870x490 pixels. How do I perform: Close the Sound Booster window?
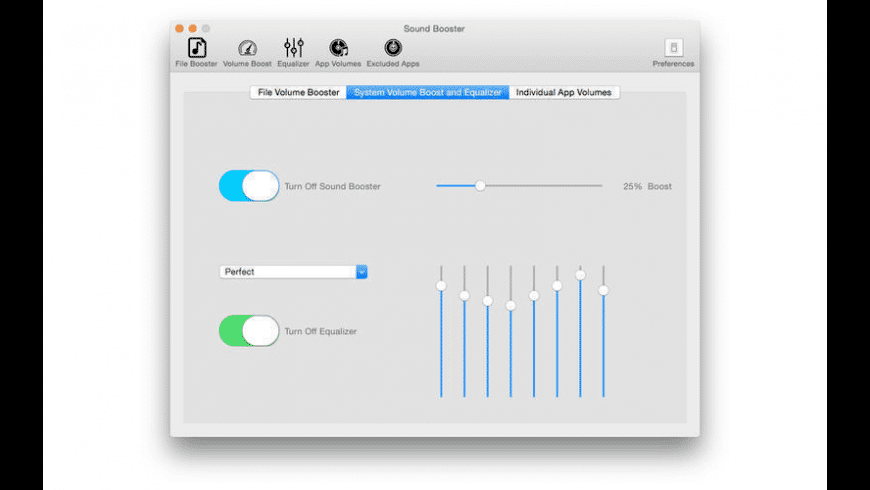(179, 28)
